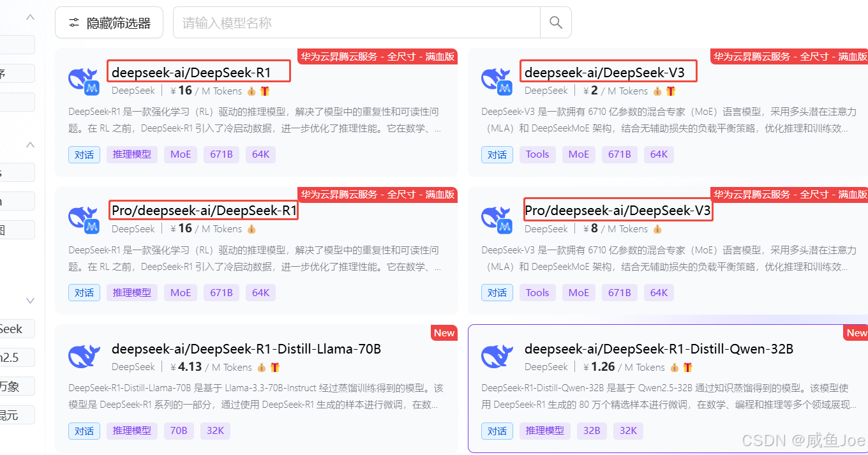Click the gift icon on DeepSeek-R1-Distill-Qwen-32B card

click(x=687, y=367)
